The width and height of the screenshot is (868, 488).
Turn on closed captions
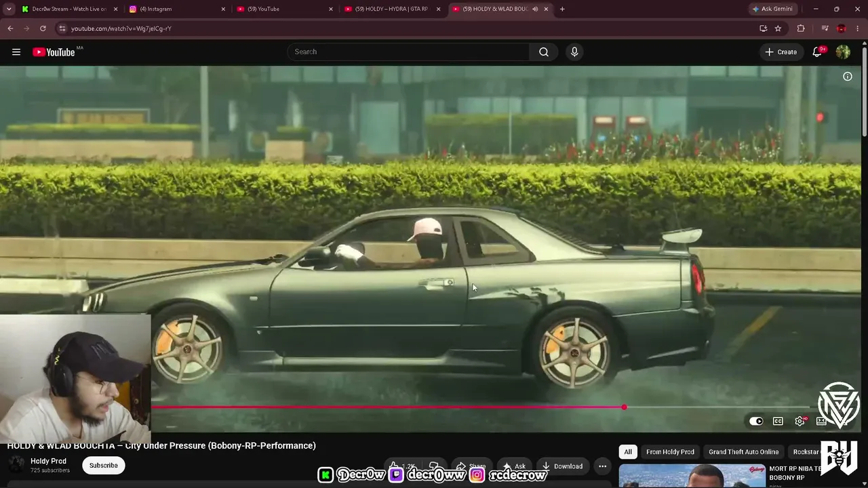[778, 421]
